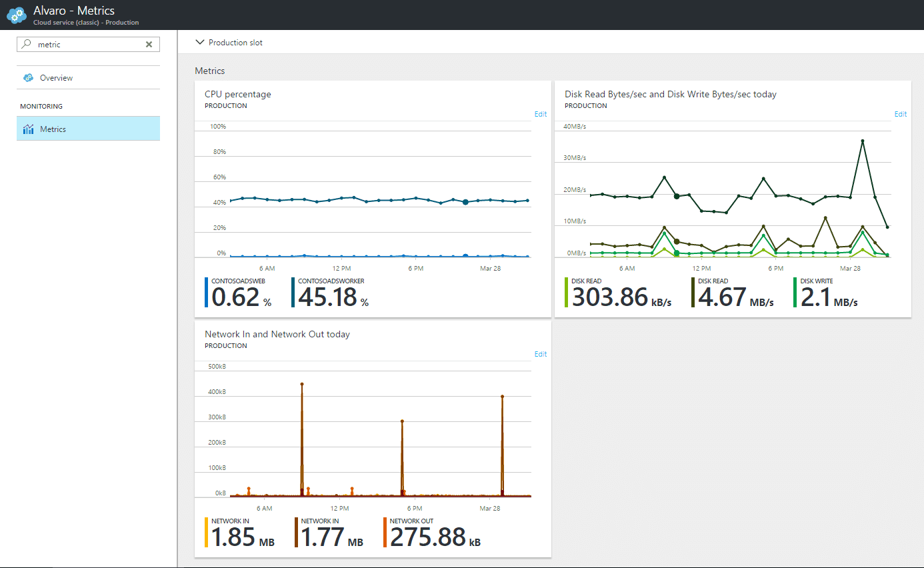Open the Overview menu item
The height and width of the screenshot is (568, 924).
(88, 78)
